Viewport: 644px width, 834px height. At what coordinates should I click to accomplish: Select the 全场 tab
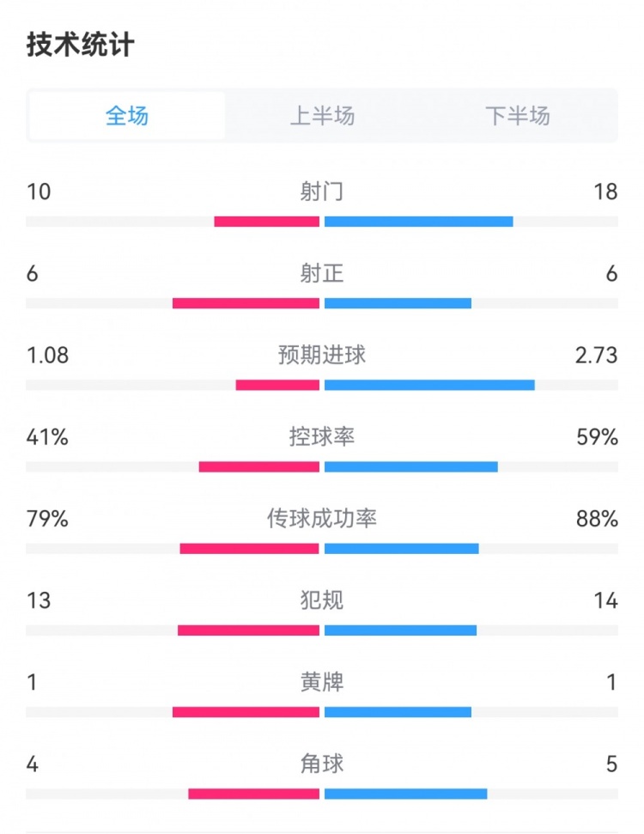click(x=127, y=116)
